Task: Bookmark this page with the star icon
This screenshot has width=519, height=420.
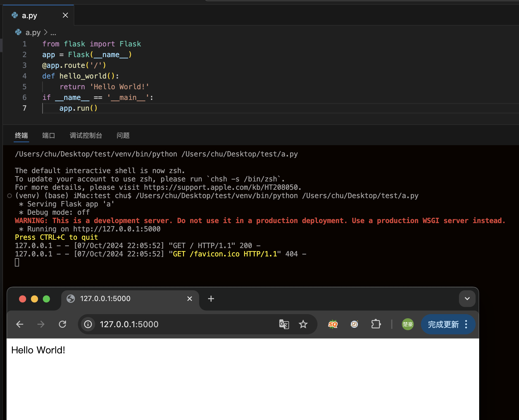Action: 303,324
